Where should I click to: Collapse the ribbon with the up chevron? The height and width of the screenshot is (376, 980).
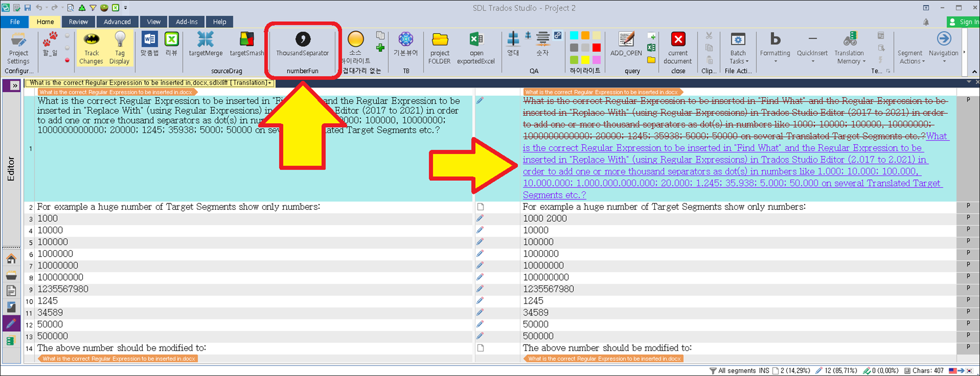[x=974, y=72]
